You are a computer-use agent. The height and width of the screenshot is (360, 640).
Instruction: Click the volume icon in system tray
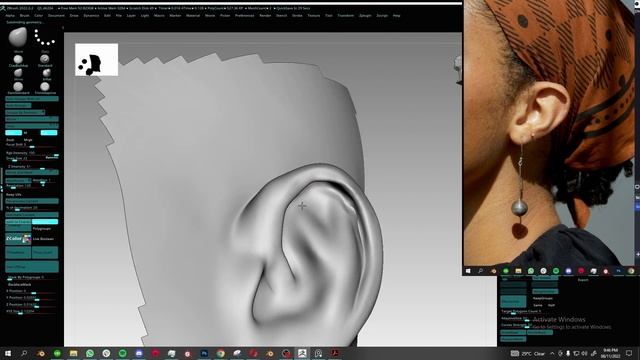click(584, 353)
